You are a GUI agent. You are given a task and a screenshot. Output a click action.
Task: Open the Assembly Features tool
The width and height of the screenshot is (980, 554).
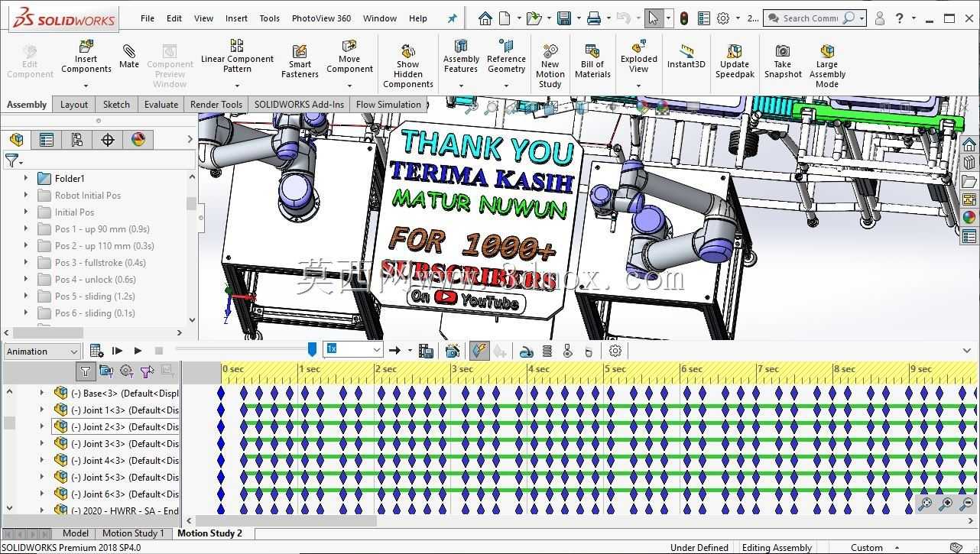click(x=461, y=57)
